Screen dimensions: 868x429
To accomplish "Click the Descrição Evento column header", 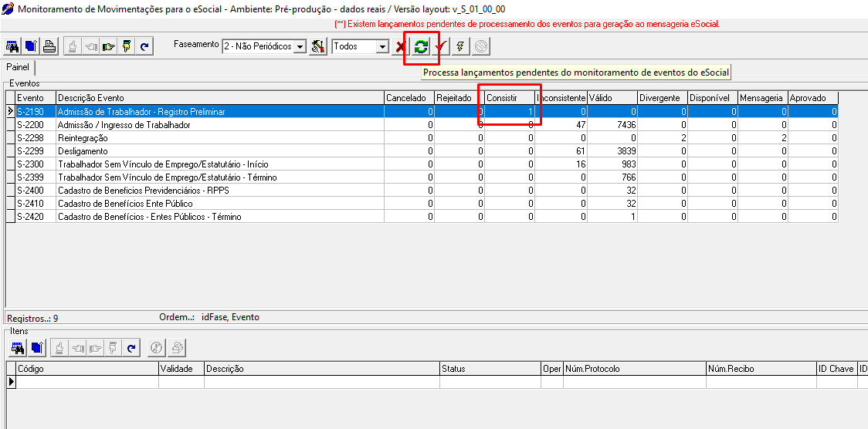I will click(220, 98).
